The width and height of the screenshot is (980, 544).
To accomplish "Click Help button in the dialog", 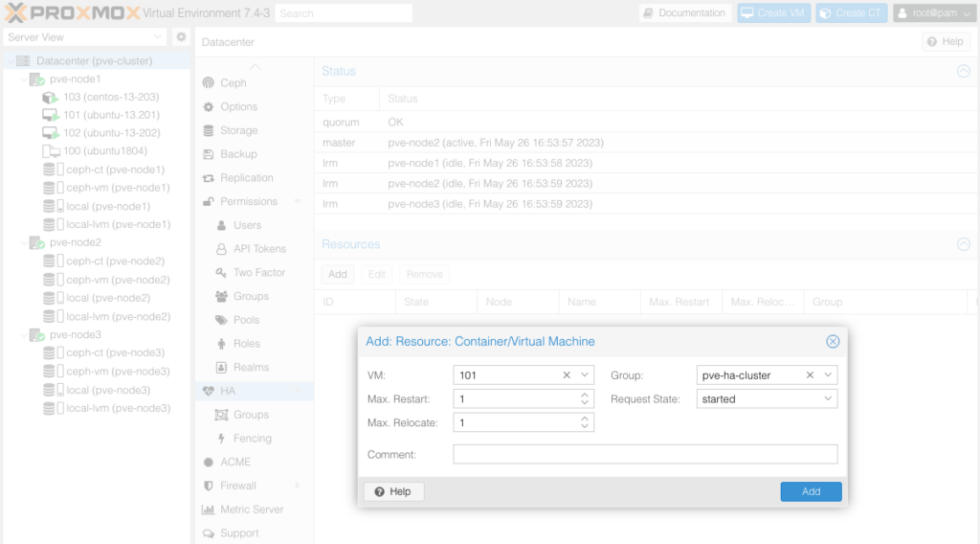I will click(x=393, y=491).
